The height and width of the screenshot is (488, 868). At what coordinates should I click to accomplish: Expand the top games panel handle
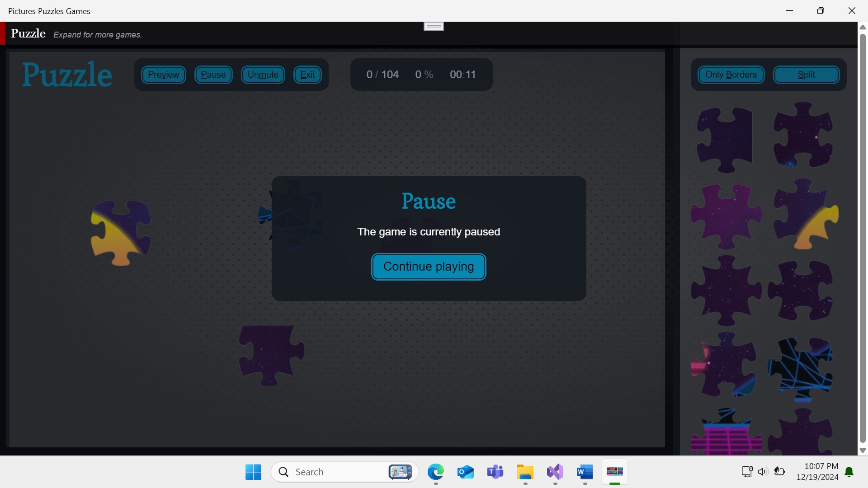(433, 26)
